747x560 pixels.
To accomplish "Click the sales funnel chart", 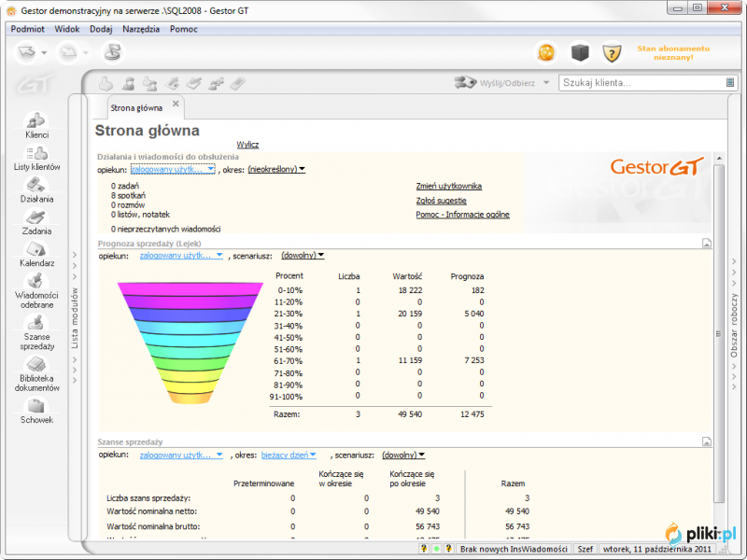I will coord(190,343).
